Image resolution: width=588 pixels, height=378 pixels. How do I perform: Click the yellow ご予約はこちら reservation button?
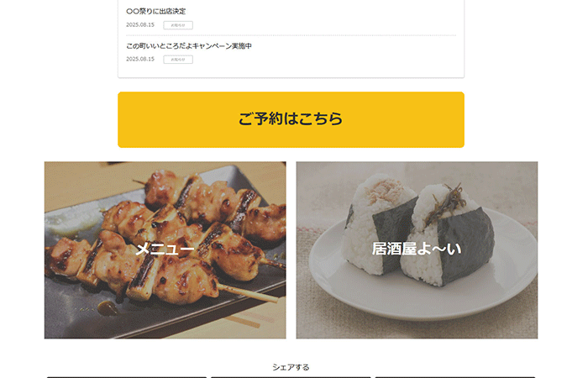pos(291,119)
